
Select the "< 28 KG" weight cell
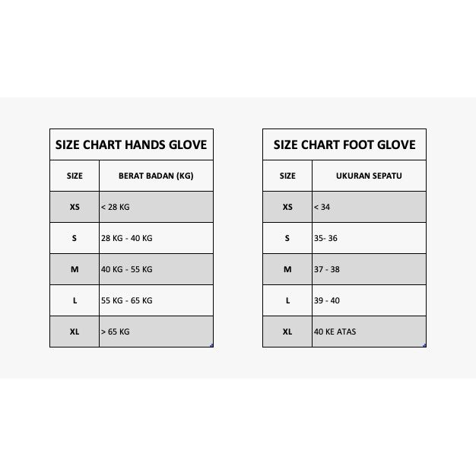(x=156, y=207)
